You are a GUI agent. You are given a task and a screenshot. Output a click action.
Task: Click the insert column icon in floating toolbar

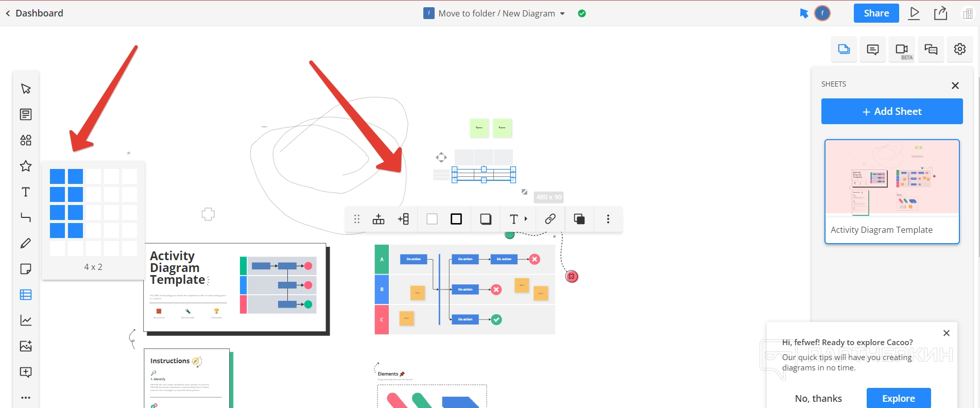[x=403, y=219]
